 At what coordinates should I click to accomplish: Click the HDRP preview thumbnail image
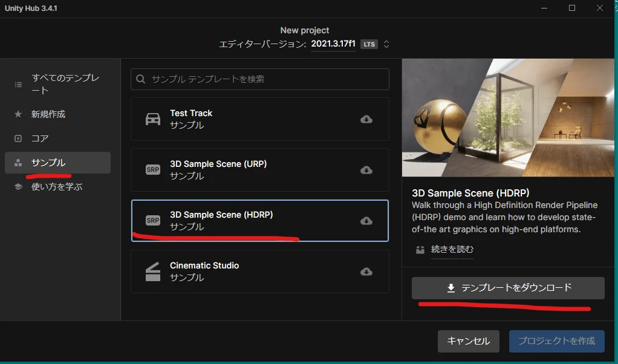tap(508, 118)
